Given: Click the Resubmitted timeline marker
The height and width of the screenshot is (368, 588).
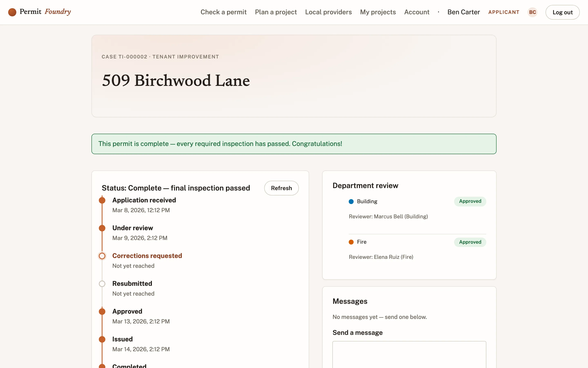Looking at the screenshot, I should click(x=102, y=284).
